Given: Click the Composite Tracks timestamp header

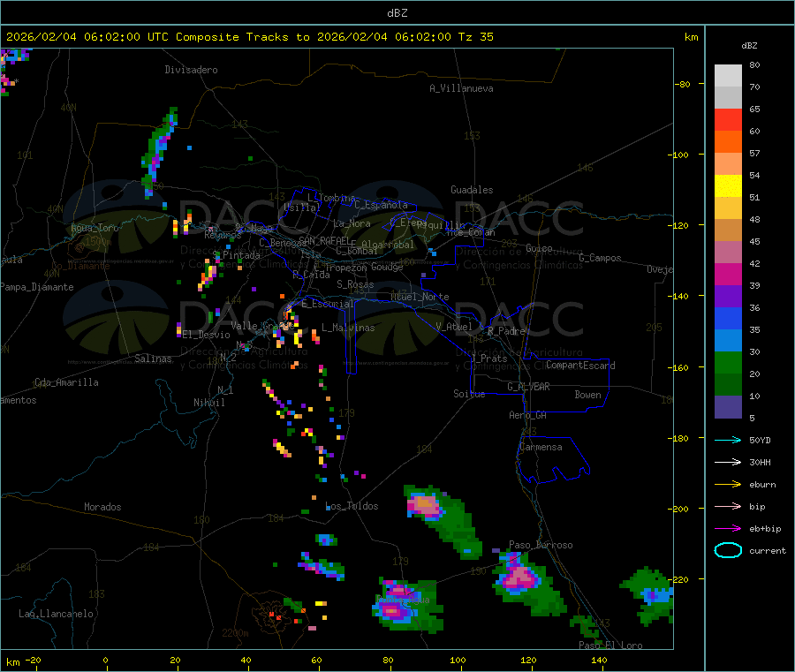Looking at the screenshot, I should [249, 37].
